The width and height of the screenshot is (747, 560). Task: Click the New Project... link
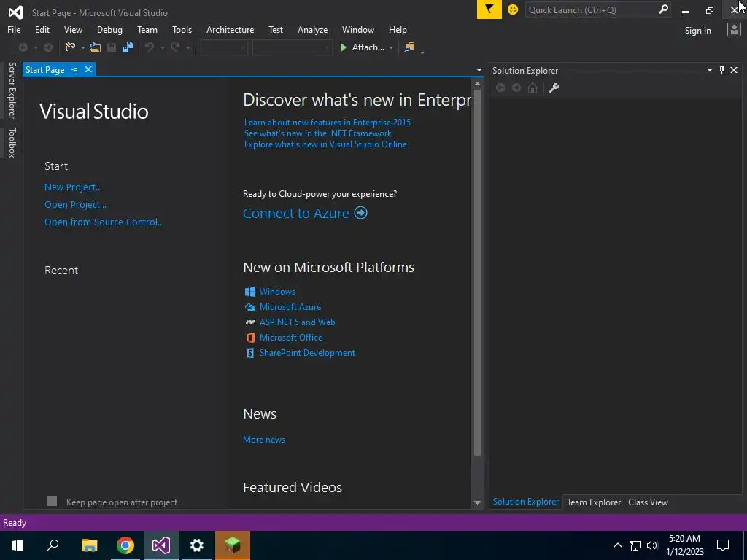[73, 187]
